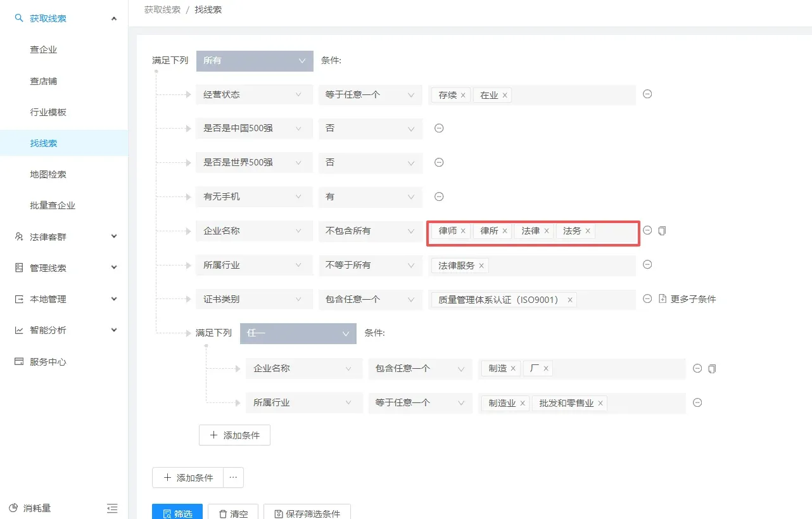Delete the 法律服务 tag
Screen dimensions: 812x519
tap(481, 266)
